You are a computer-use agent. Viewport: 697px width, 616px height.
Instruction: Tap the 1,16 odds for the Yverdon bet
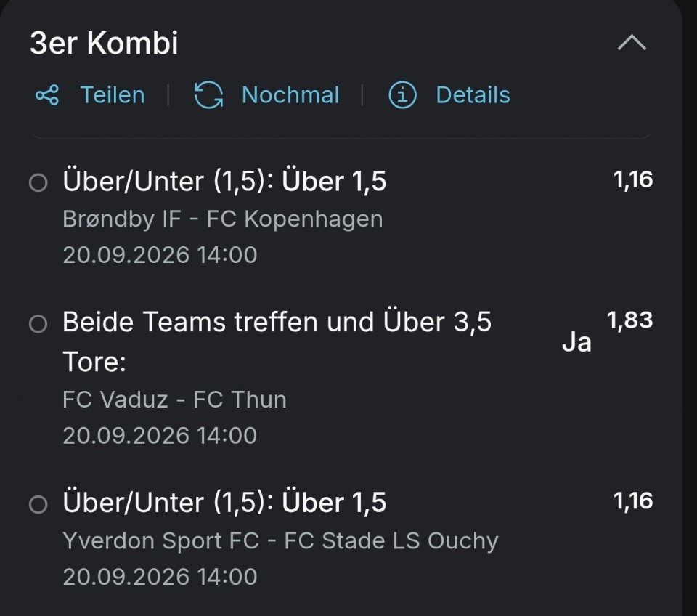click(633, 500)
